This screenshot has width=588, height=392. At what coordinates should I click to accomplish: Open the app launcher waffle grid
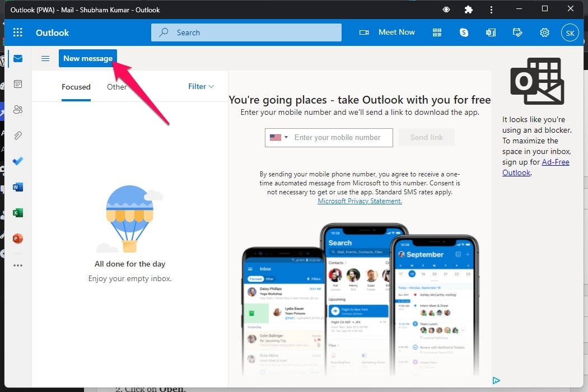coord(18,32)
